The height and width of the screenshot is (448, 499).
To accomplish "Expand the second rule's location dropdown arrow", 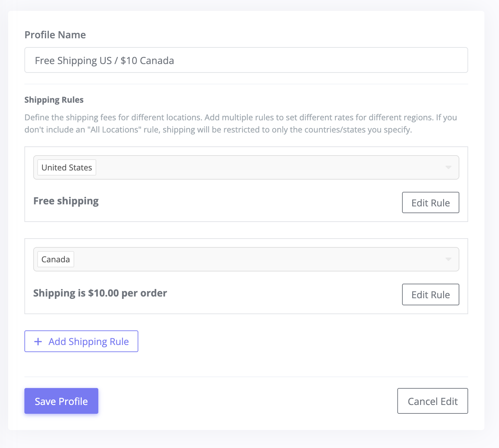I will click(x=448, y=259).
